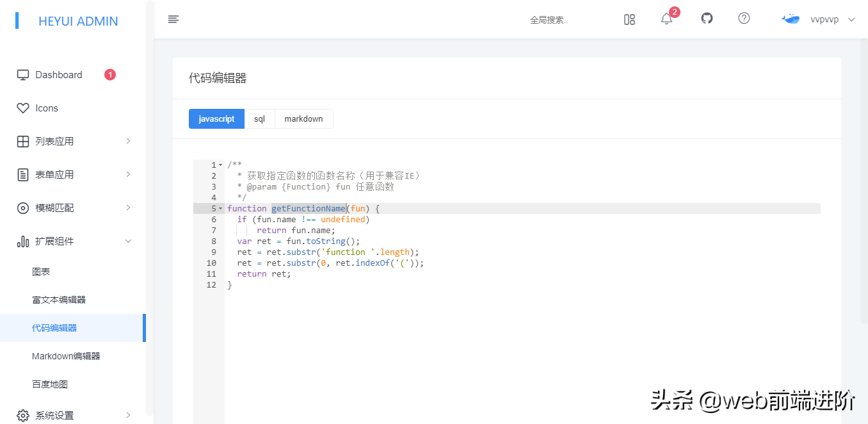
Task: Collapse the 扩展组件 submenu chevron
Action: point(128,241)
